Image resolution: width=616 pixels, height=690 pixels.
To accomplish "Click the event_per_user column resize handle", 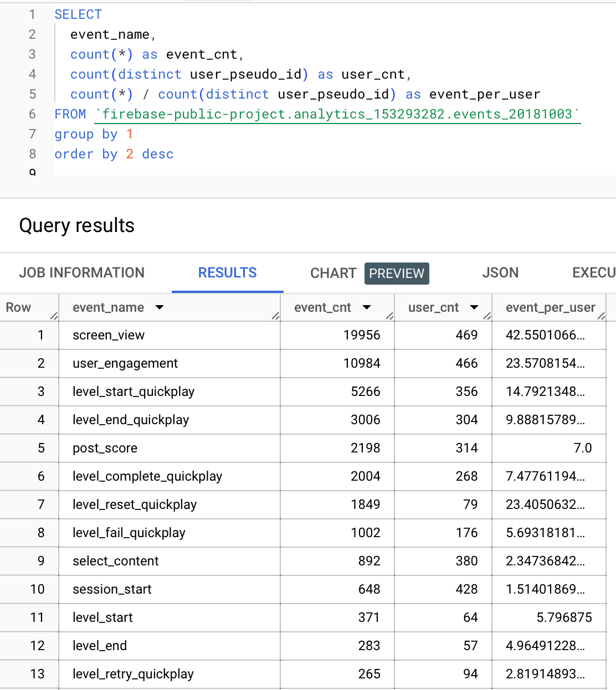I will (602, 316).
